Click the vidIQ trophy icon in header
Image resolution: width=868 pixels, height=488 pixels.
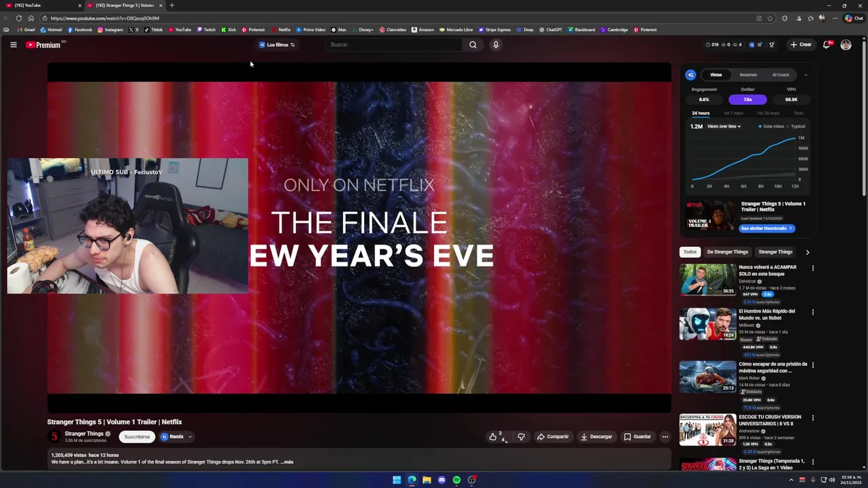tap(771, 45)
